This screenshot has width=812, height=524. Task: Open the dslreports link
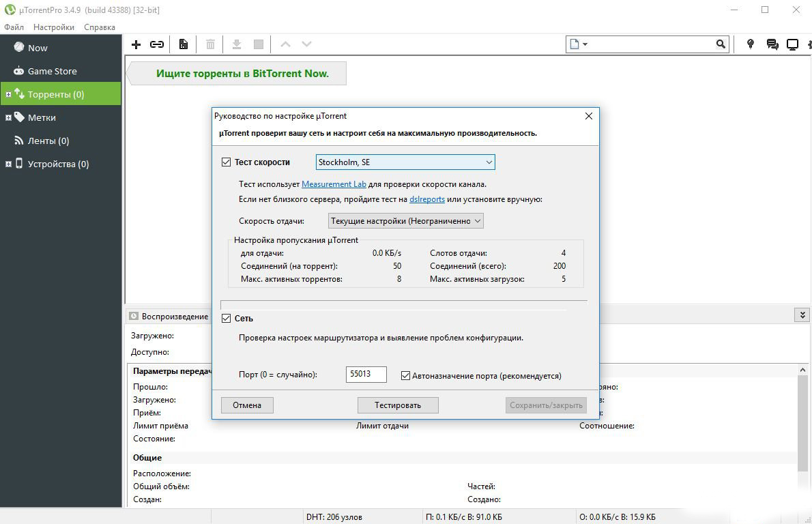click(427, 199)
